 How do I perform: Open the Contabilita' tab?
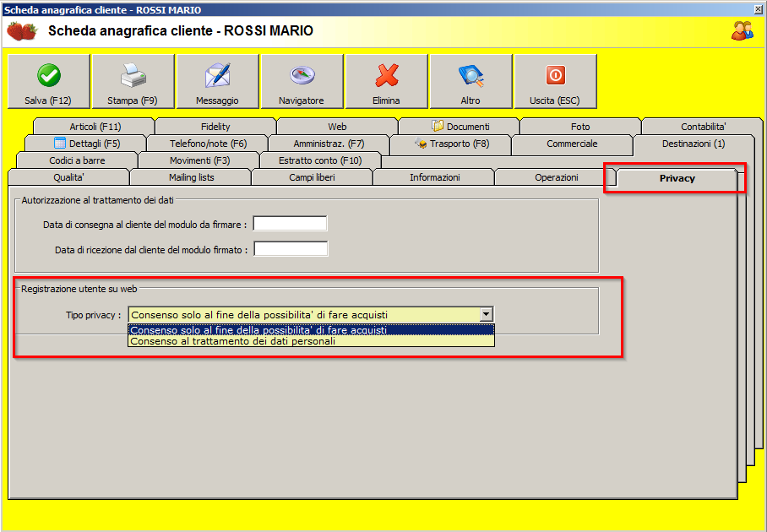pos(703,127)
